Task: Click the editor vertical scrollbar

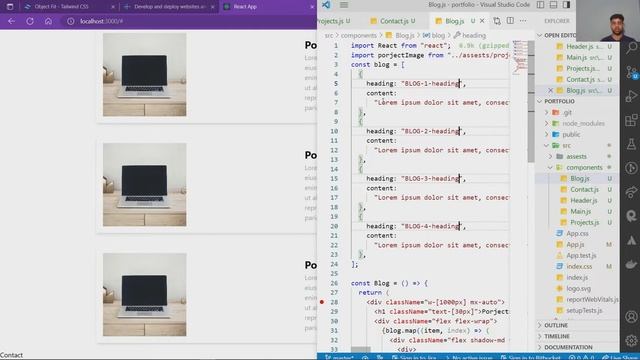Action: pyautogui.click(x=531, y=102)
